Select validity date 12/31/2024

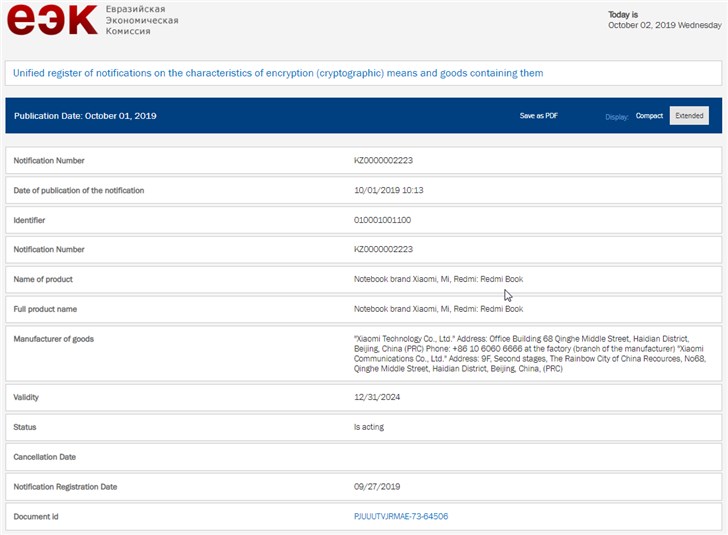tap(377, 397)
